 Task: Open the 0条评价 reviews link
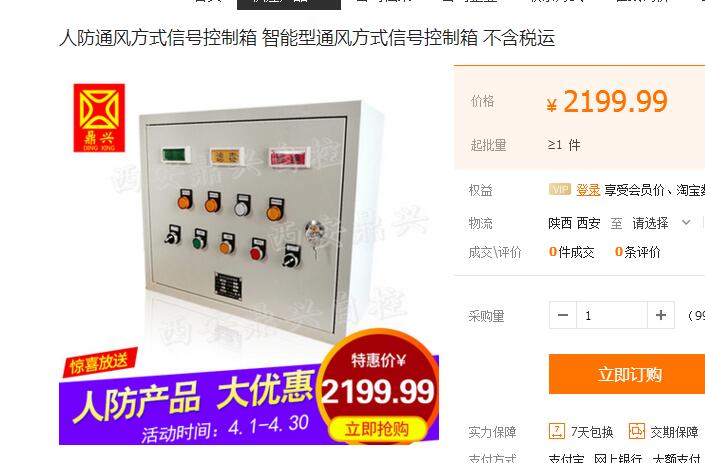(x=638, y=252)
